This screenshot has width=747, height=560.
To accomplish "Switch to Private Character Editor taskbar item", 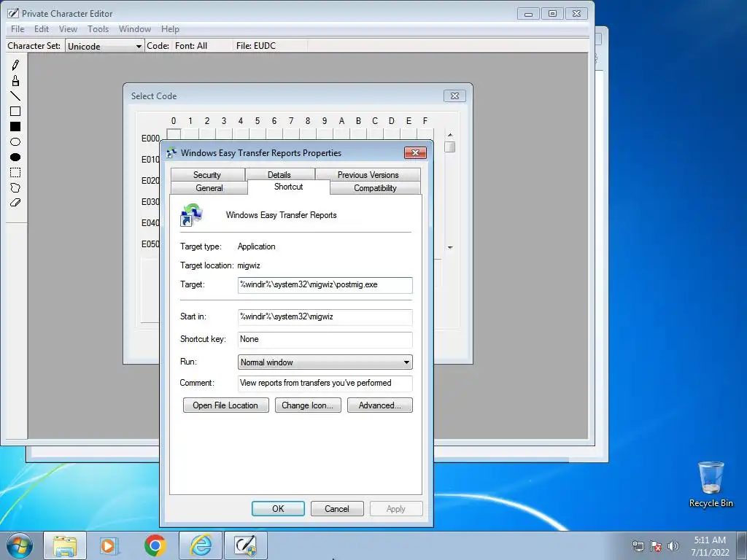I will pos(246,545).
